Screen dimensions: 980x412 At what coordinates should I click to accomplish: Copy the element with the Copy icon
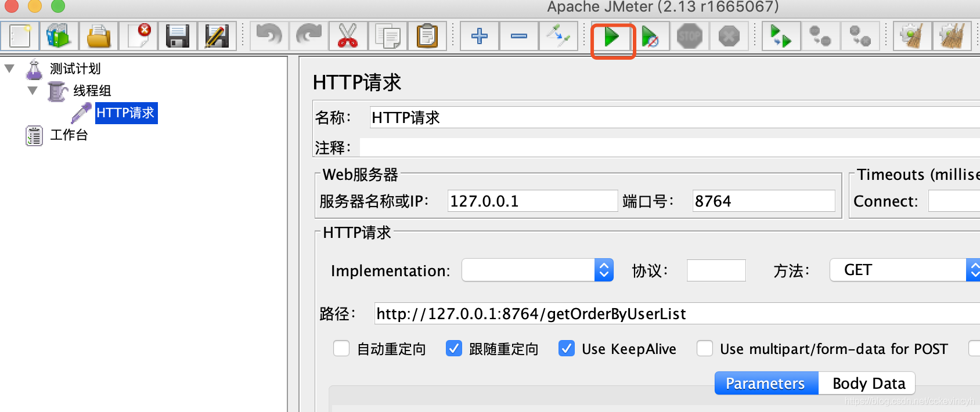pyautogui.click(x=388, y=37)
